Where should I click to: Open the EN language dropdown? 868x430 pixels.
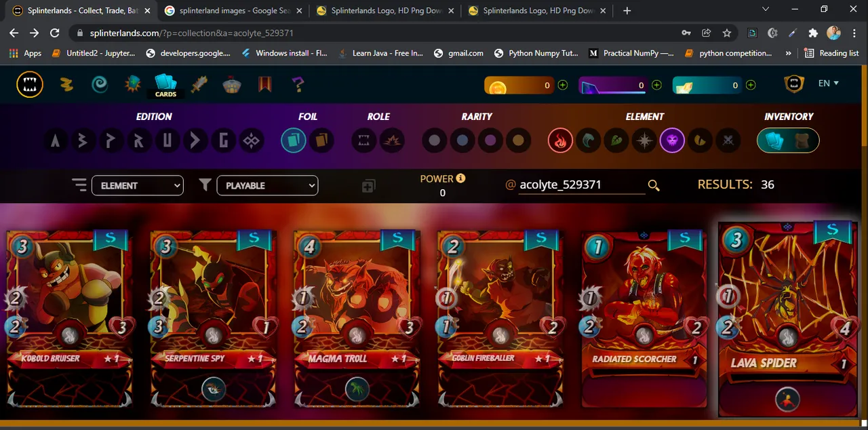828,83
